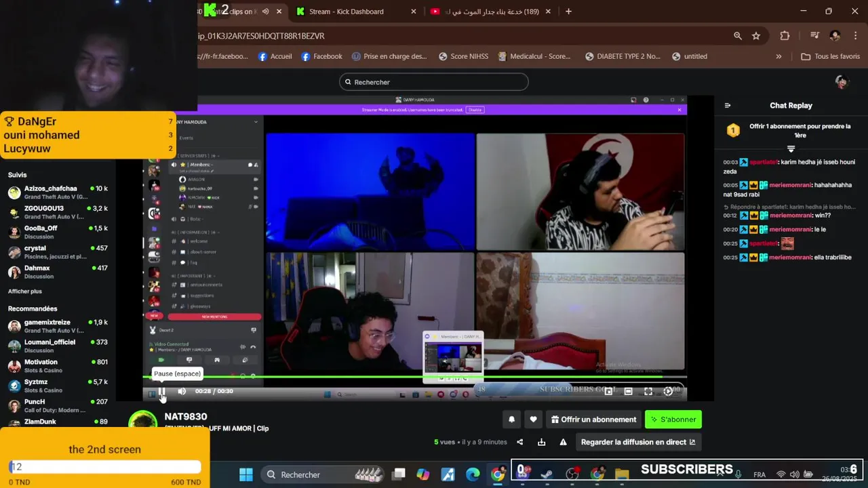
Task: Pause the clip playback
Action: point(161,391)
